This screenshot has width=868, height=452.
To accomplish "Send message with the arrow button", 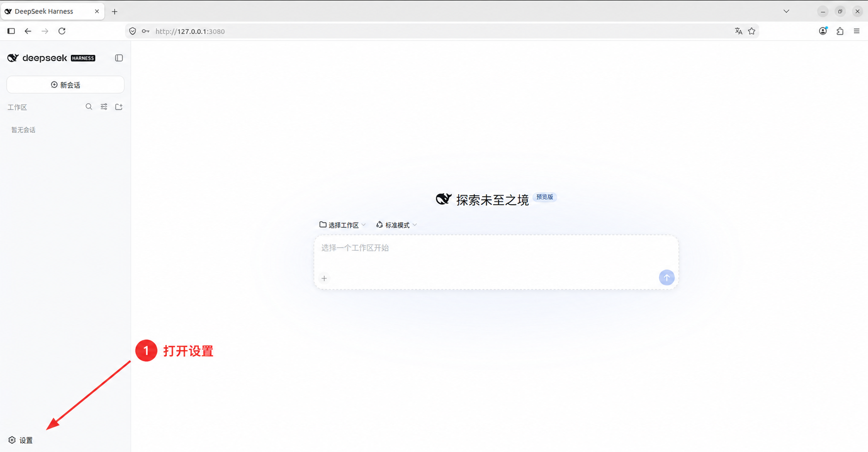I will coord(667,278).
